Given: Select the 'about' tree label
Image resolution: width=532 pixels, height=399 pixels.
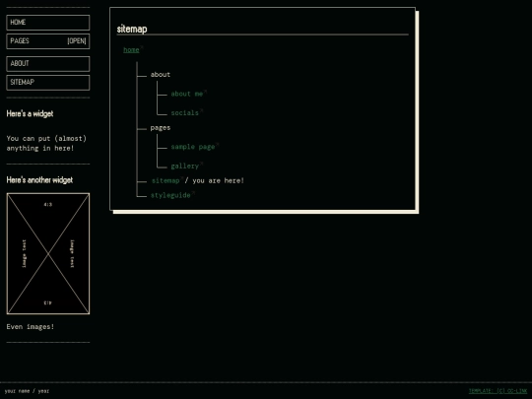Looking at the screenshot, I should coord(161,74).
